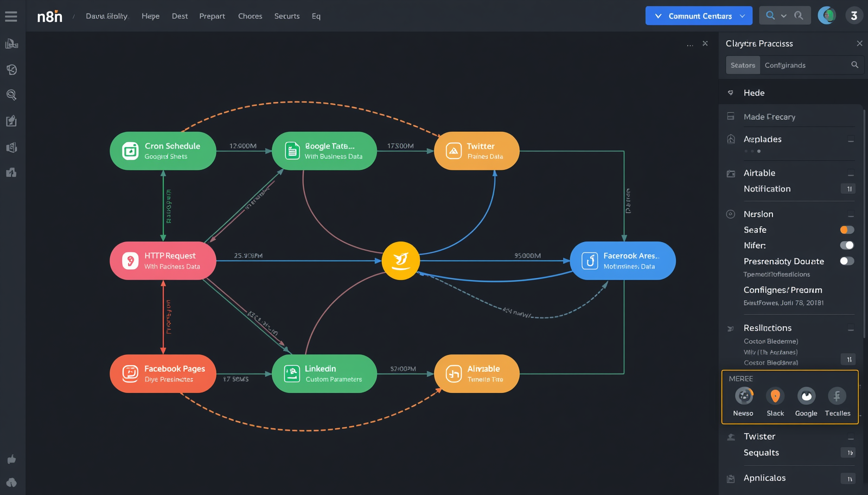Click the edit note icon in left sidebar

[x=11, y=121]
